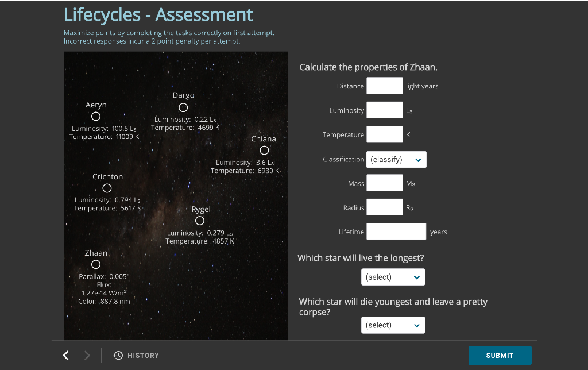Focus the Luminosity input box
Screen dimensions: 588x370
(x=385, y=110)
